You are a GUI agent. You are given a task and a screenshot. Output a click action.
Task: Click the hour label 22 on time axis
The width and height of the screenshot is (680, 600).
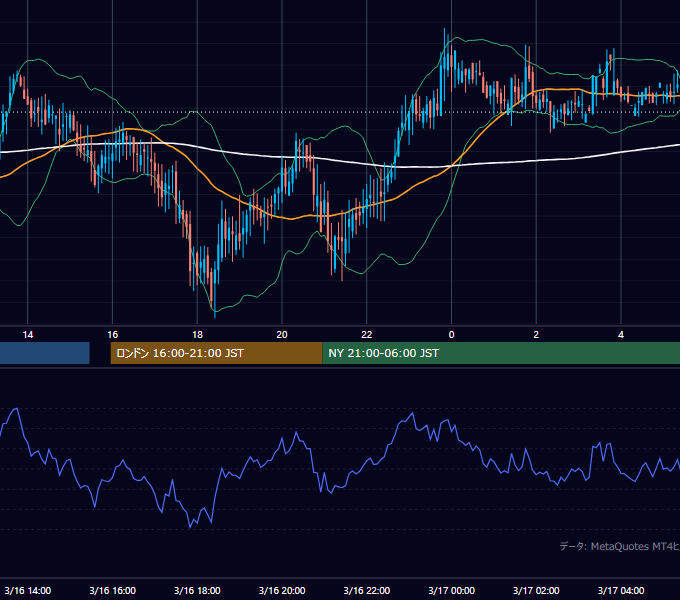click(x=367, y=335)
